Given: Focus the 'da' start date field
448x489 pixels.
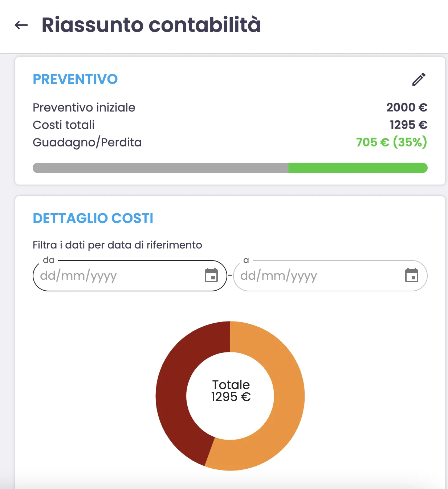Looking at the screenshot, I should pyautogui.click(x=116, y=276).
